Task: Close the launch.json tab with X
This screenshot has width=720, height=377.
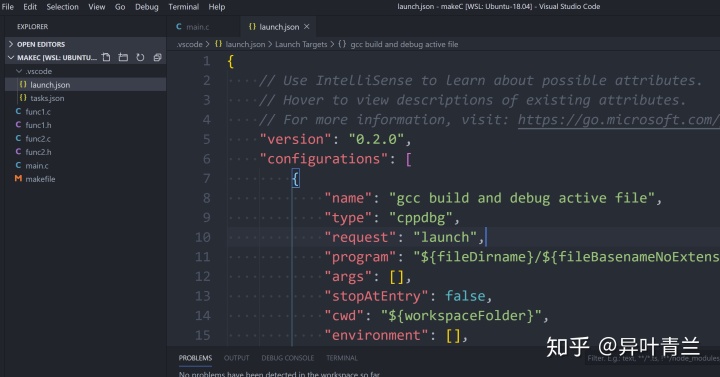Action: [x=307, y=27]
